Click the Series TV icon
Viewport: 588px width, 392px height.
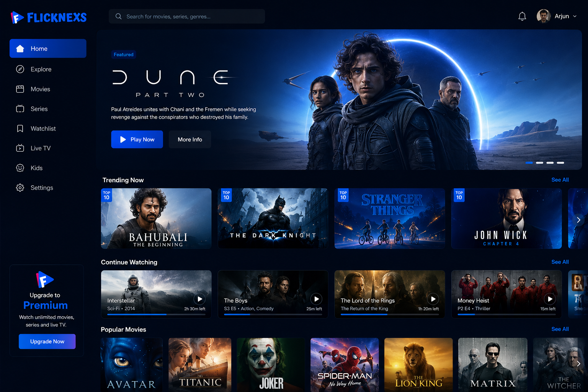(20, 109)
